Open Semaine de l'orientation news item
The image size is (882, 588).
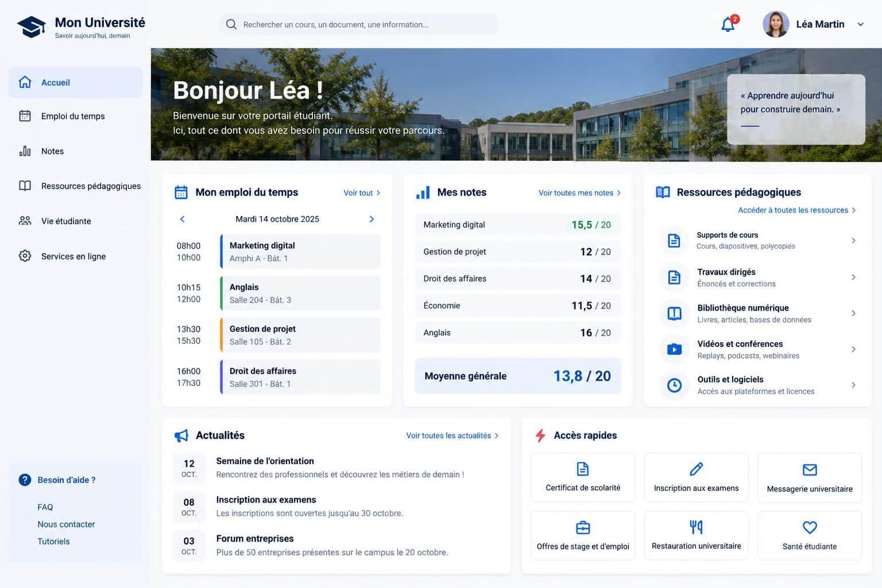(x=336, y=467)
